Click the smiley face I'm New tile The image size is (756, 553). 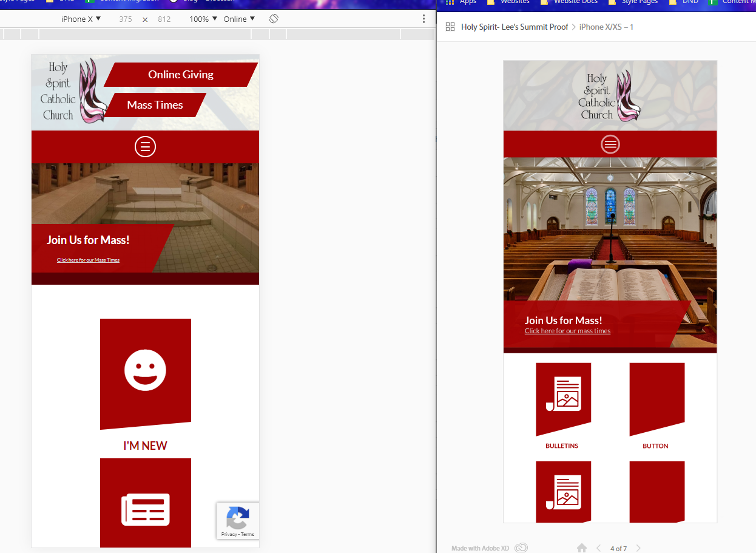(146, 373)
